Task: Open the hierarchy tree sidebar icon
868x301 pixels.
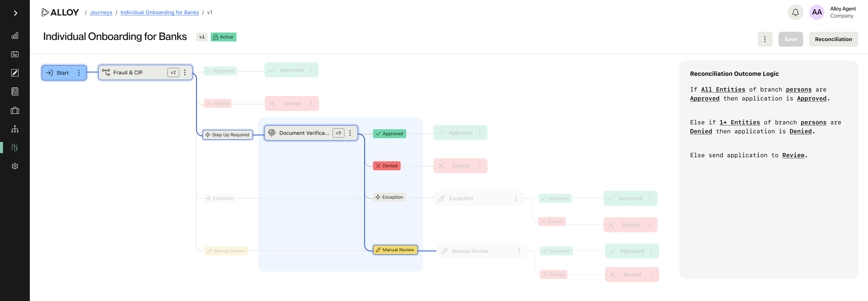Action: pyautogui.click(x=15, y=129)
